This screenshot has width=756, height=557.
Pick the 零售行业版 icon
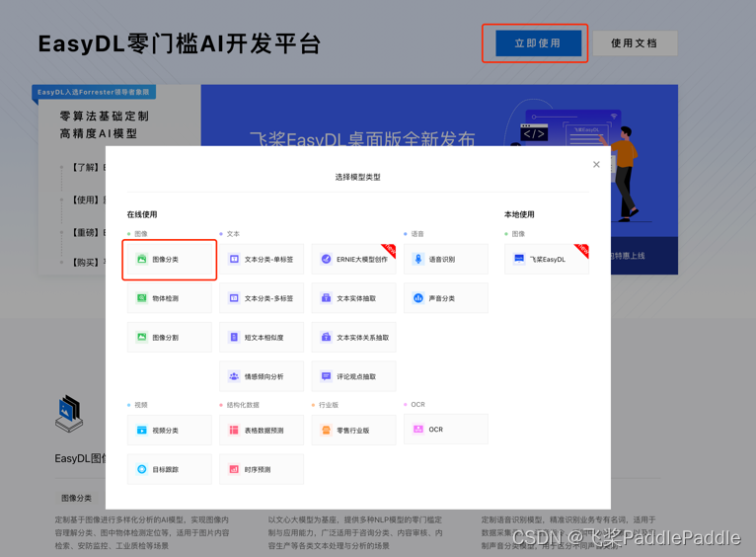click(327, 431)
